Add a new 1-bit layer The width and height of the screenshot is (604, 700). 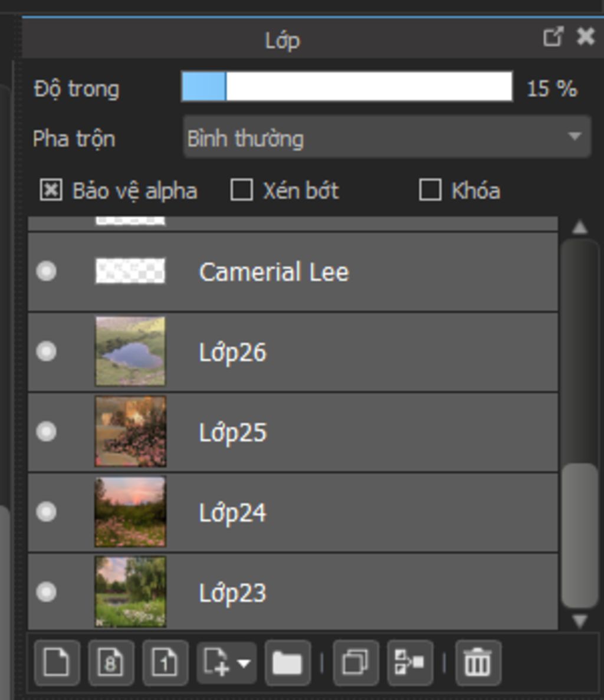click(165, 662)
